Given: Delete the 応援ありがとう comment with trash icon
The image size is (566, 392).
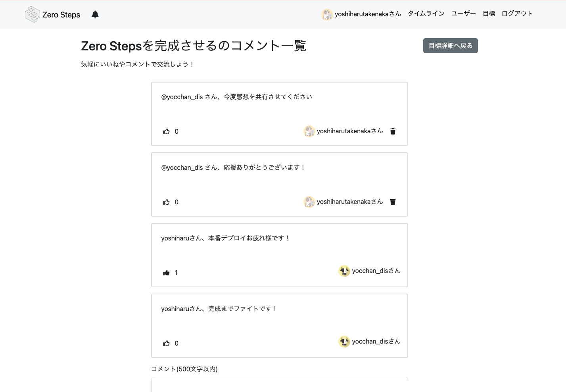Looking at the screenshot, I should 392,202.
